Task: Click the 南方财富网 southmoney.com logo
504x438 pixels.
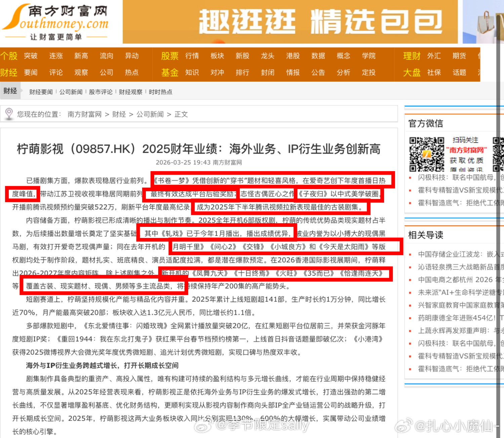Action: (55, 22)
